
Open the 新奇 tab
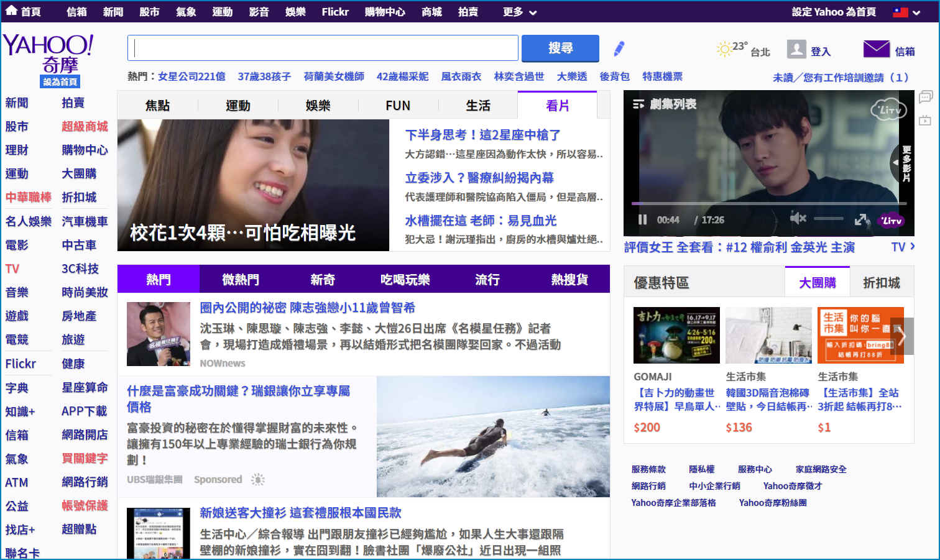[x=323, y=279]
